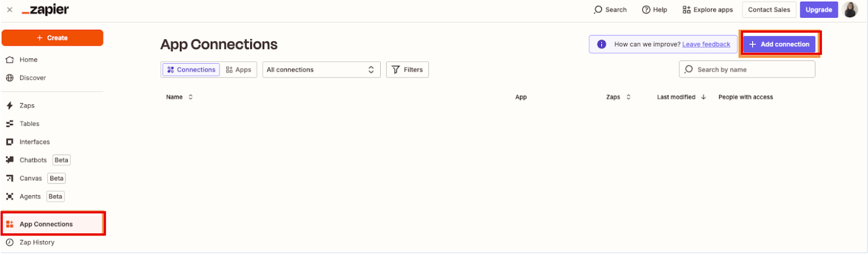The height and width of the screenshot is (255, 868).
Task: Open the Help menu
Action: tap(654, 10)
